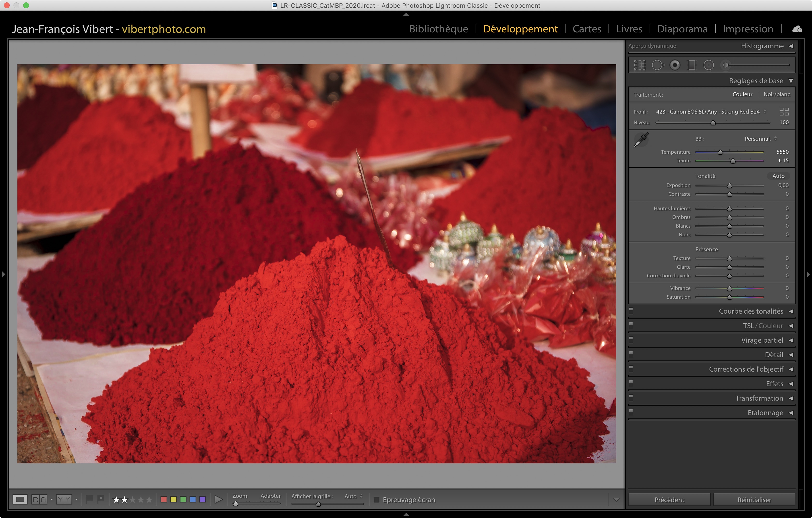Select the Crop overlay tool

coord(639,65)
